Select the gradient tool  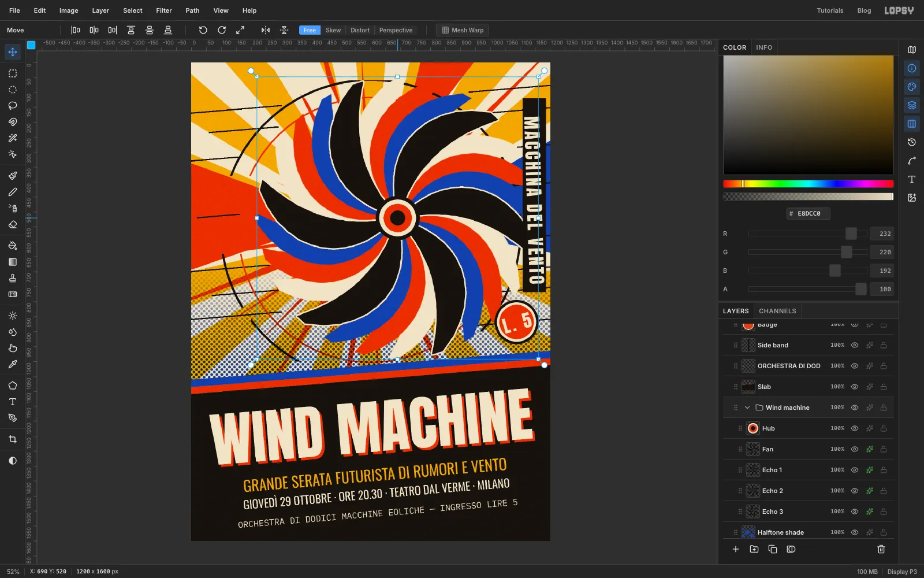pos(13,262)
